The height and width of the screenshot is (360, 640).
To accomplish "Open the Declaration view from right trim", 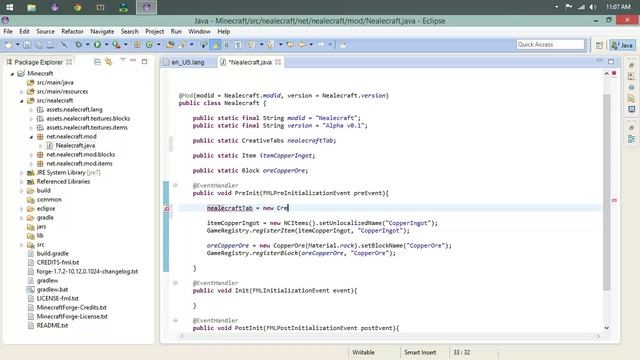I will pos(631,98).
